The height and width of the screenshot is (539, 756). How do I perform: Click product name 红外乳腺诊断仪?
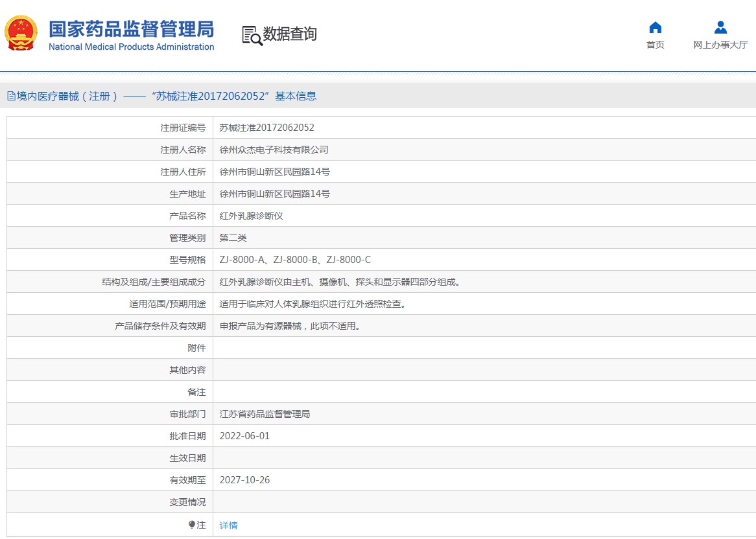coord(252,216)
